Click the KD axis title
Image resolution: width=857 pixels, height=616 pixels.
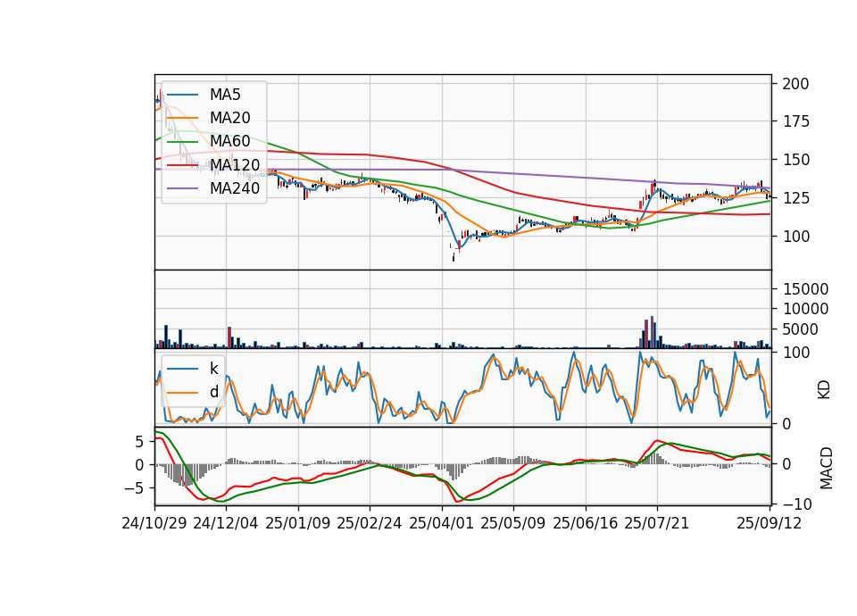[824, 390]
